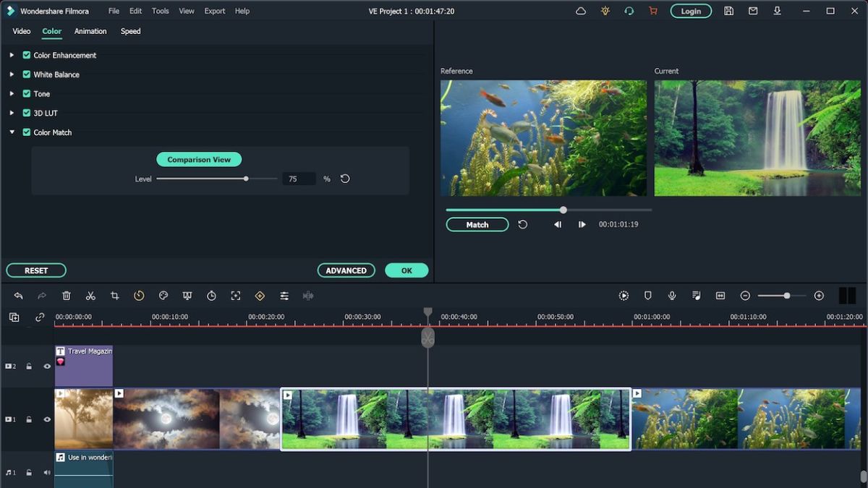The height and width of the screenshot is (488, 868).
Task: Confirm with the OK button
Action: pos(407,270)
